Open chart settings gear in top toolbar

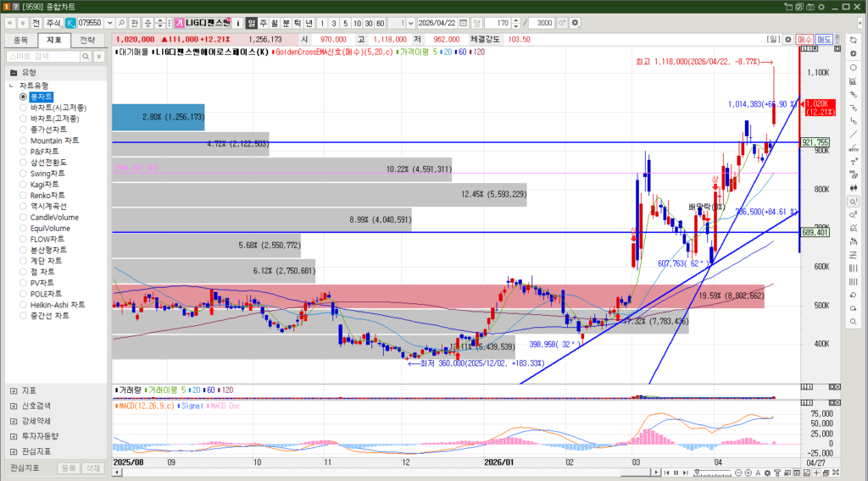point(576,22)
